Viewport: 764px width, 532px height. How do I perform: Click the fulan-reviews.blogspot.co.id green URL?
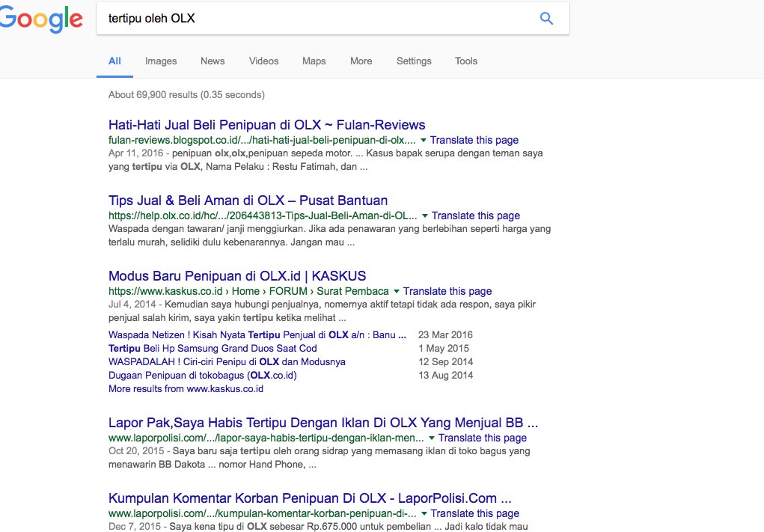(262, 141)
